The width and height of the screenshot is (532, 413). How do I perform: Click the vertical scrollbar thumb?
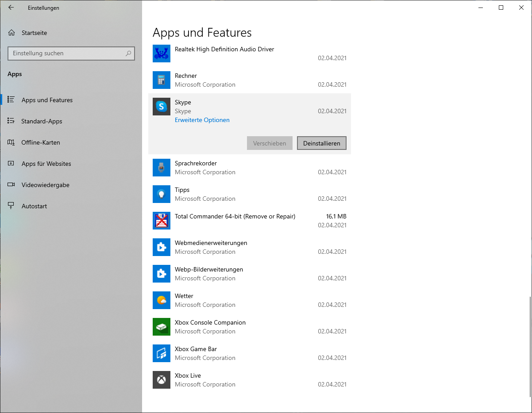point(530,347)
